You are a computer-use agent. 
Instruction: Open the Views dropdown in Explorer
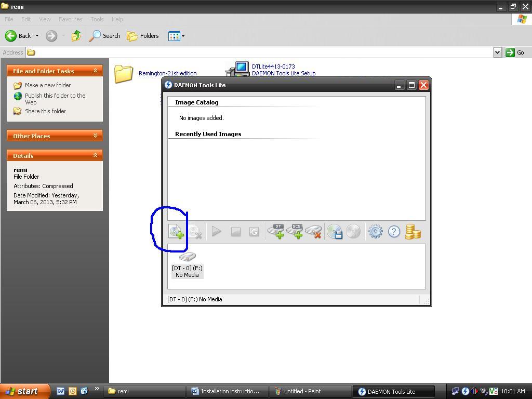click(x=177, y=36)
